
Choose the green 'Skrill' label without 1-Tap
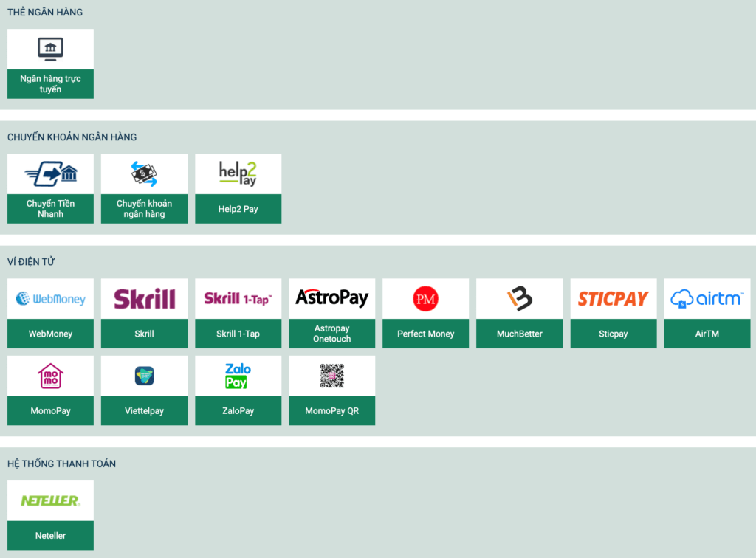pyautogui.click(x=144, y=334)
